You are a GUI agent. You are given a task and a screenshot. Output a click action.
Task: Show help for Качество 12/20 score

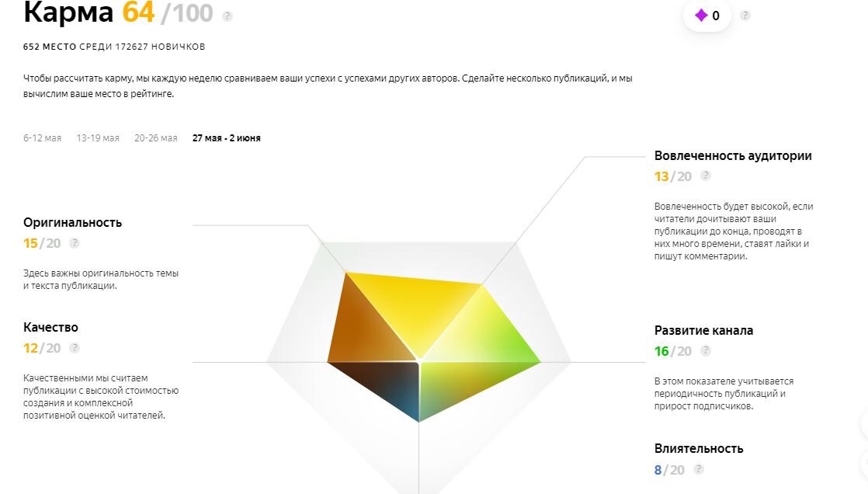75,348
